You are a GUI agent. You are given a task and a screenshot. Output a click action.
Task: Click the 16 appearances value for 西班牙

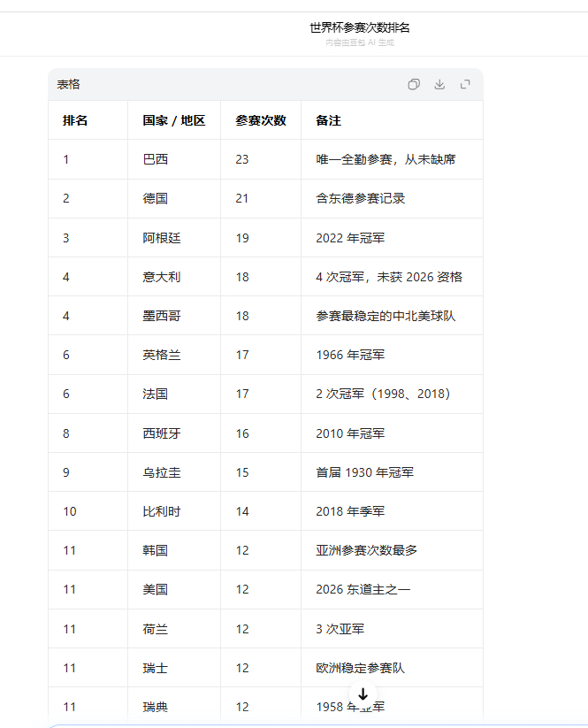[x=242, y=433]
